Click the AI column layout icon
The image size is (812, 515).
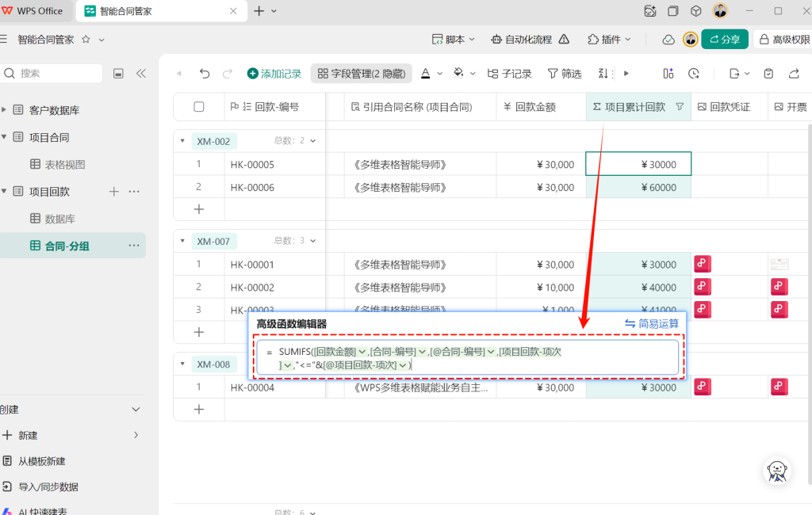point(668,74)
